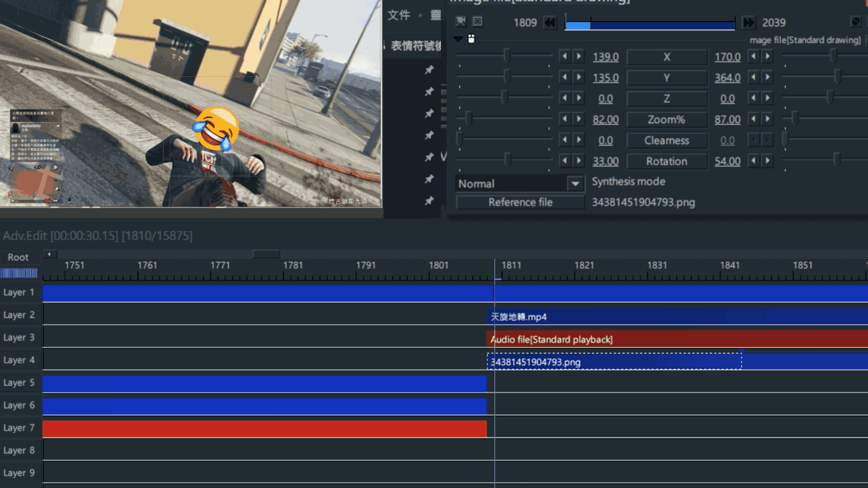Click the icon right of frame number 2039
868x488 pixels.
[856, 22]
